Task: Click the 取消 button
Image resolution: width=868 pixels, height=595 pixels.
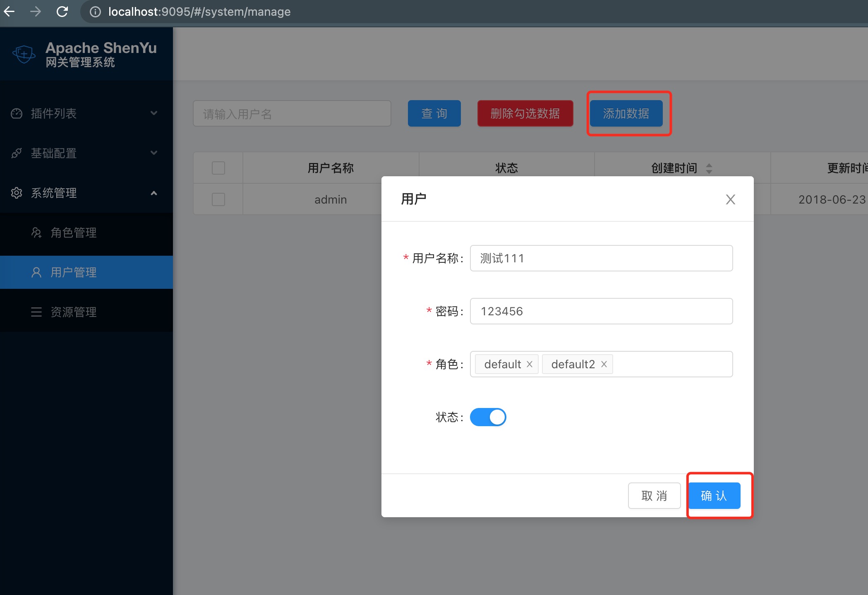Action: pos(654,496)
